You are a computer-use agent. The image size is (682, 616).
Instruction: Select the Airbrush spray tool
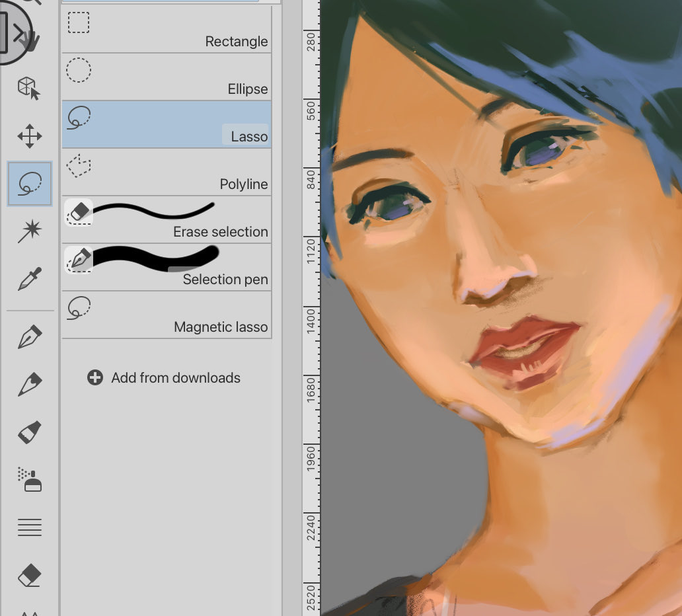30,479
